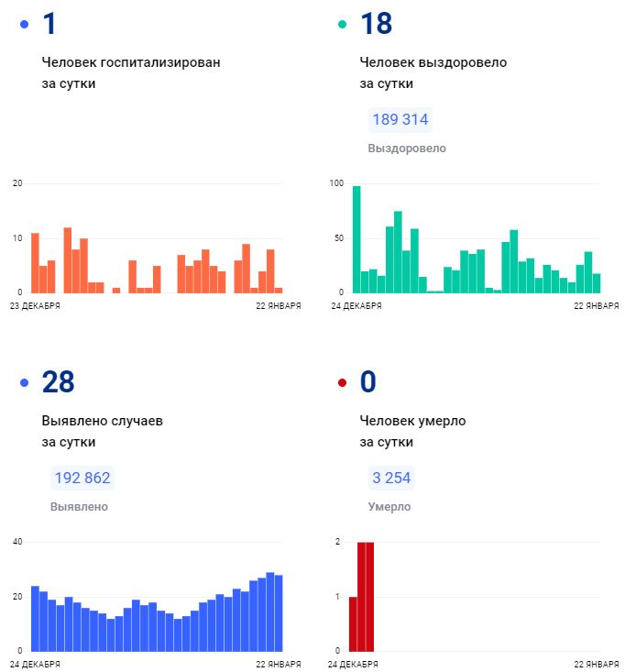Click "22 ЯНВАРЯ" label under green chart
This screenshot has height=672, width=636.
597,306
